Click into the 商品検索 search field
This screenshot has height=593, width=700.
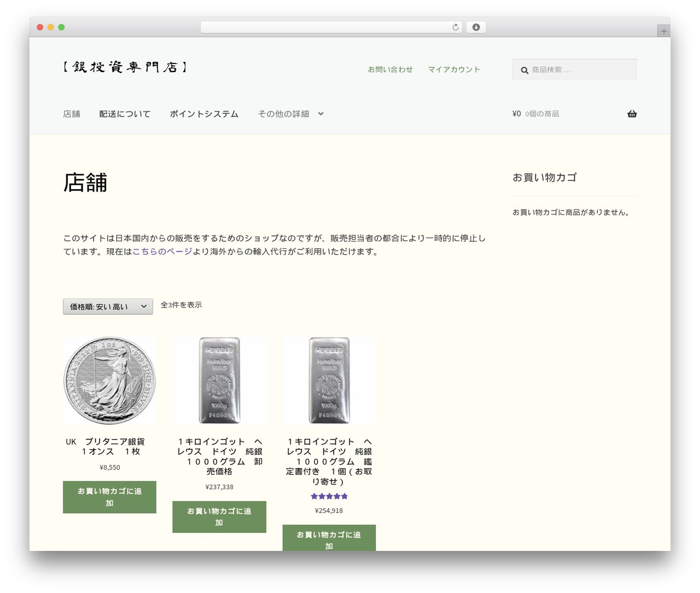pyautogui.click(x=574, y=69)
